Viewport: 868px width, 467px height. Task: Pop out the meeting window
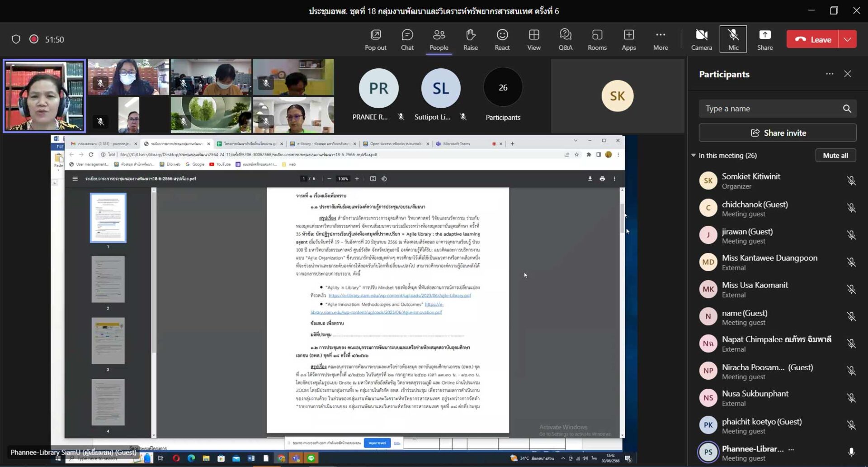click(x=375, y=39)
